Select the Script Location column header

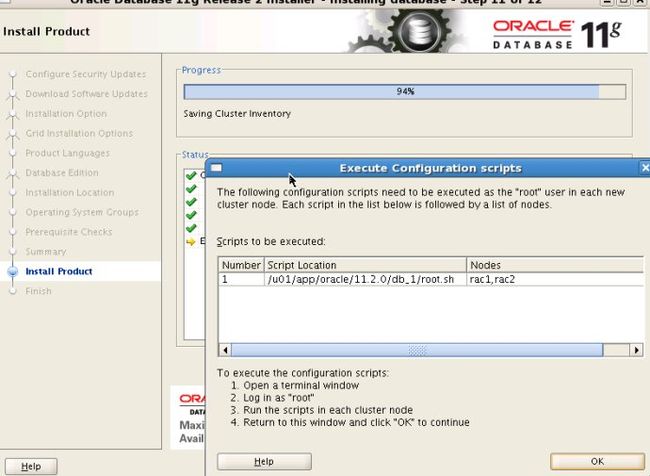(365, 265)
